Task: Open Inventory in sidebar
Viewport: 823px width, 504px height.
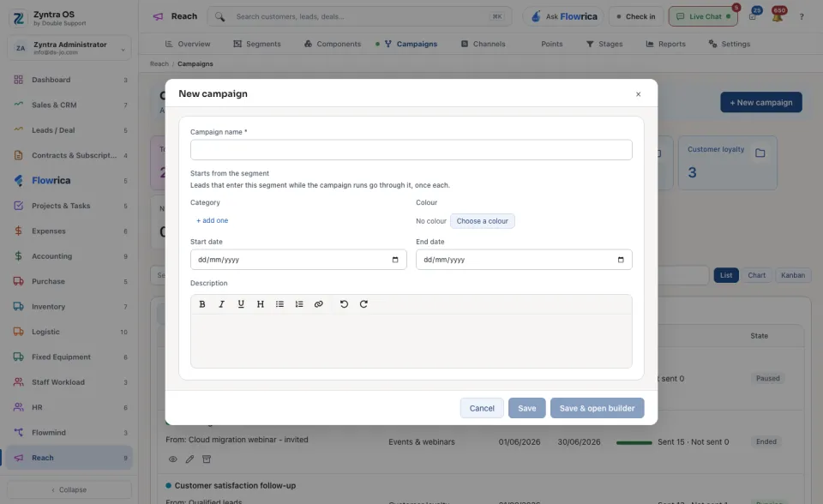Action: 69,307
